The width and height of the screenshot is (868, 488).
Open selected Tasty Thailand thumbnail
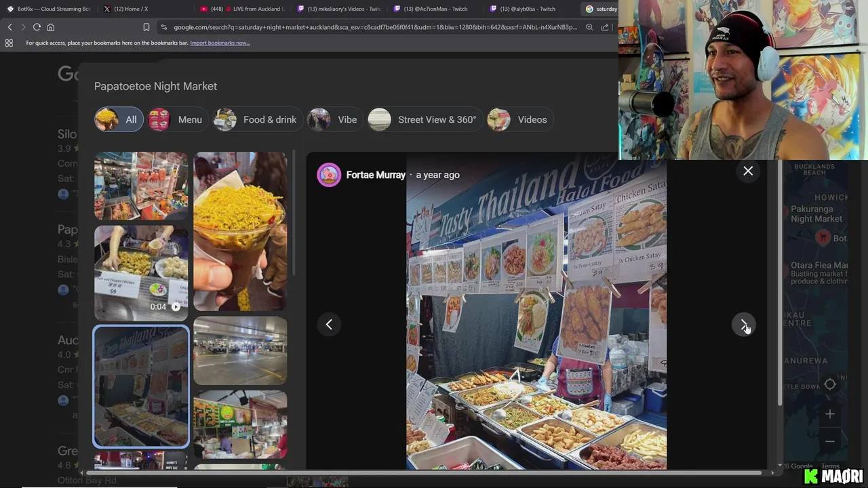141,386
